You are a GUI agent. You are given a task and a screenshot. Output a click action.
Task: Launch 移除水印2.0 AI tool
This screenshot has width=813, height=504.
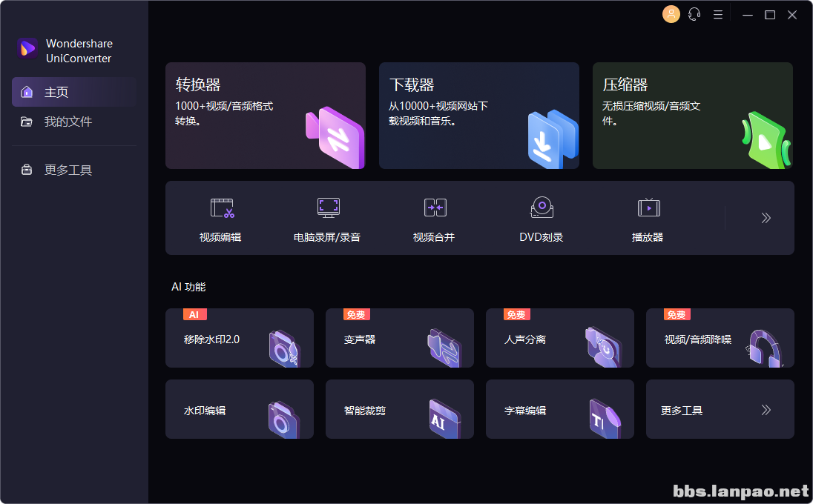[239, 339]
